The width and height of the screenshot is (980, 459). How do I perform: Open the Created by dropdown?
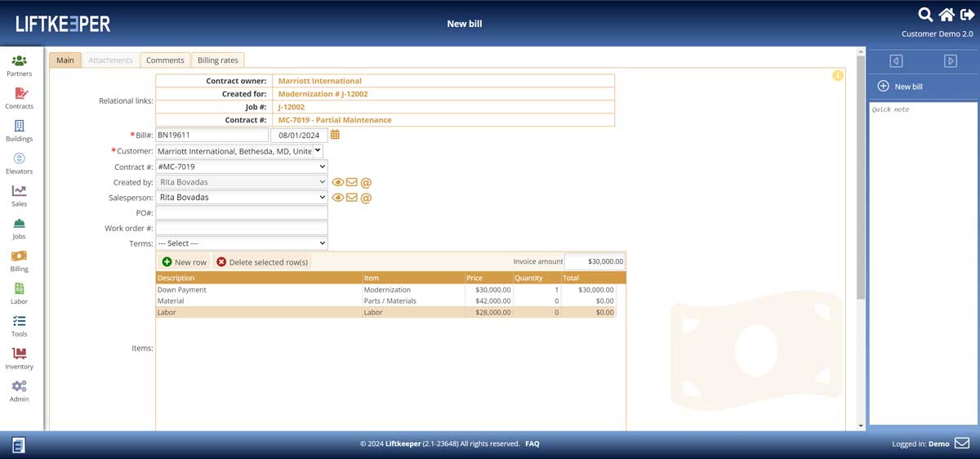[x=242, y=182]
